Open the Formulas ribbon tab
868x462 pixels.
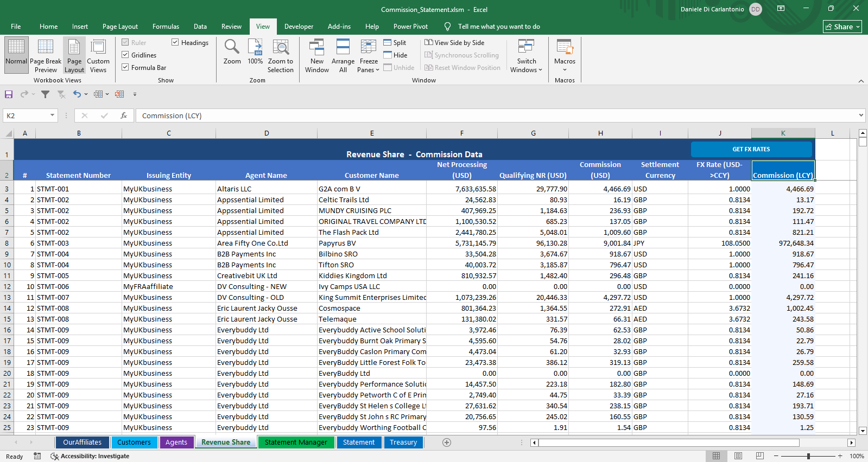tap(166, 27)
